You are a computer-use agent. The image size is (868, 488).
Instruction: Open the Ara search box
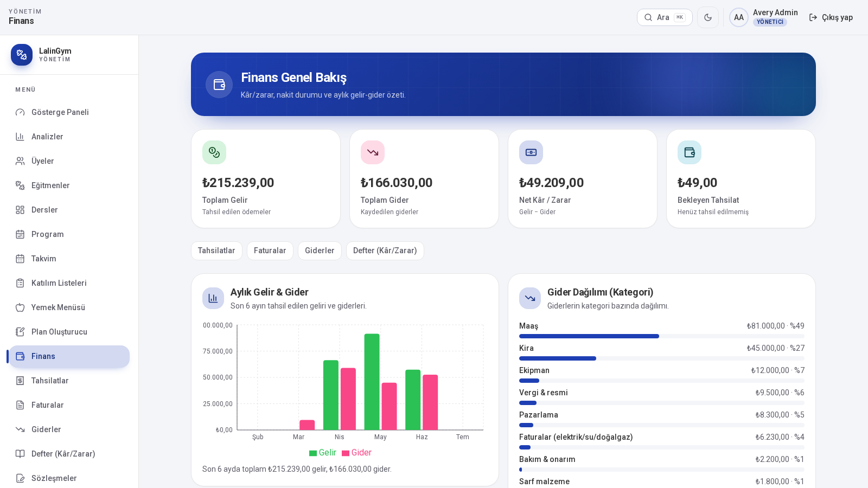665,17
